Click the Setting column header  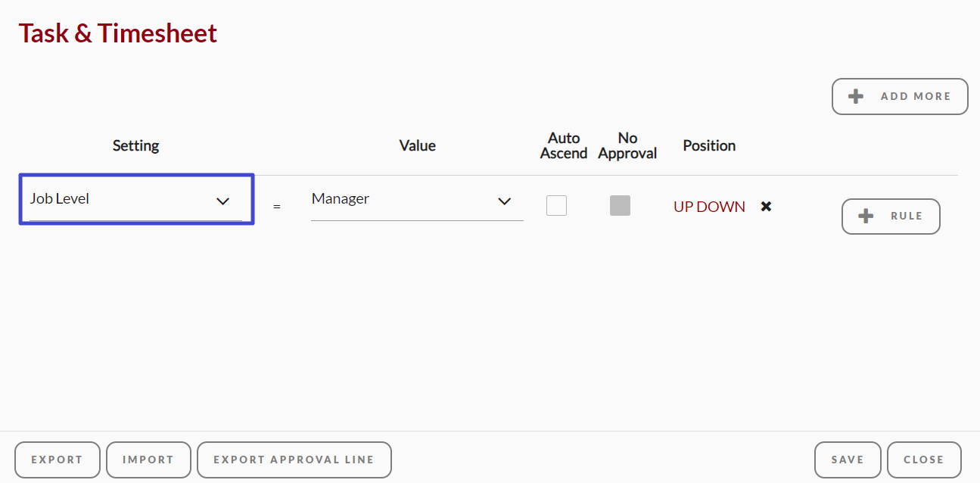click(x=136, y=145)
